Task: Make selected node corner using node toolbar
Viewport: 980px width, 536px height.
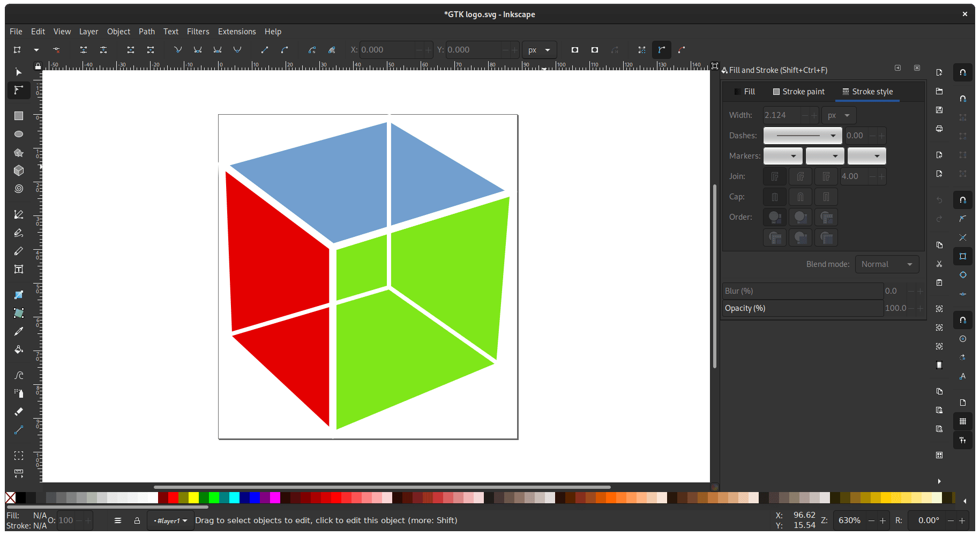Action: tap(178, 50)
